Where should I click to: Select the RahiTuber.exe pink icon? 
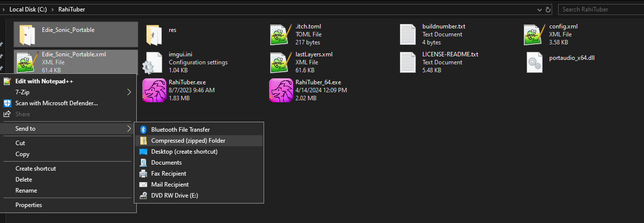pos(154,90)
